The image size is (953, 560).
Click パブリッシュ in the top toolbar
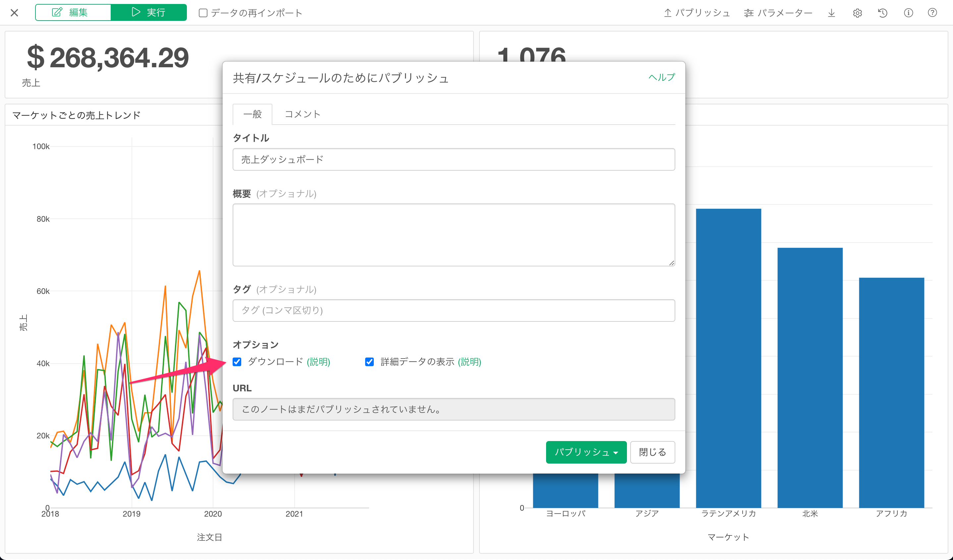pos(697,13)
